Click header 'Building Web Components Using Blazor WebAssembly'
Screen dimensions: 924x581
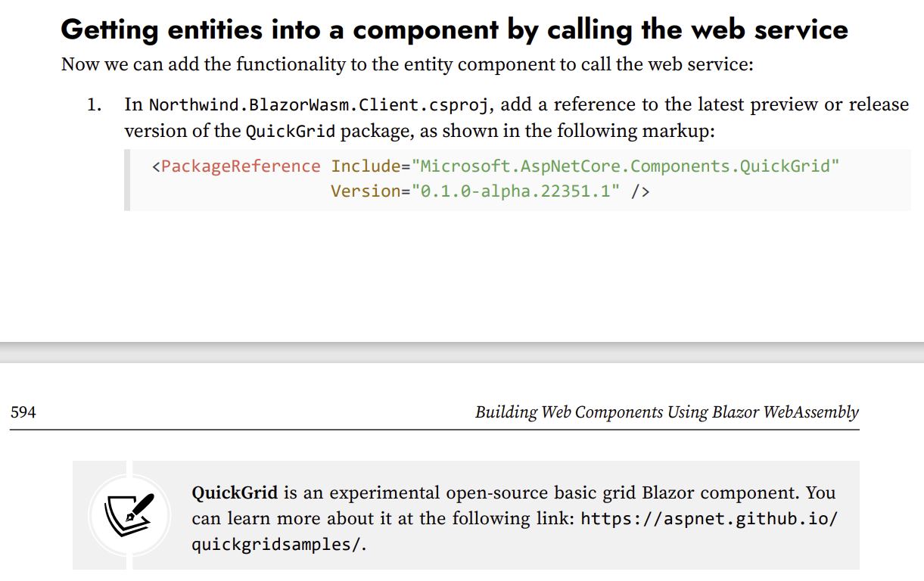coord(667,412)
